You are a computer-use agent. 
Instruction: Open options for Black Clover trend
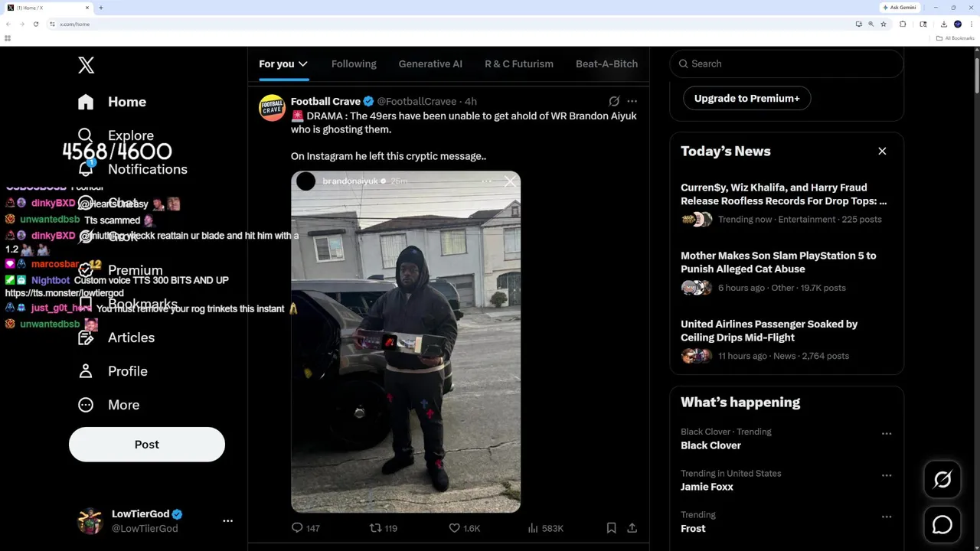(887, 434)
